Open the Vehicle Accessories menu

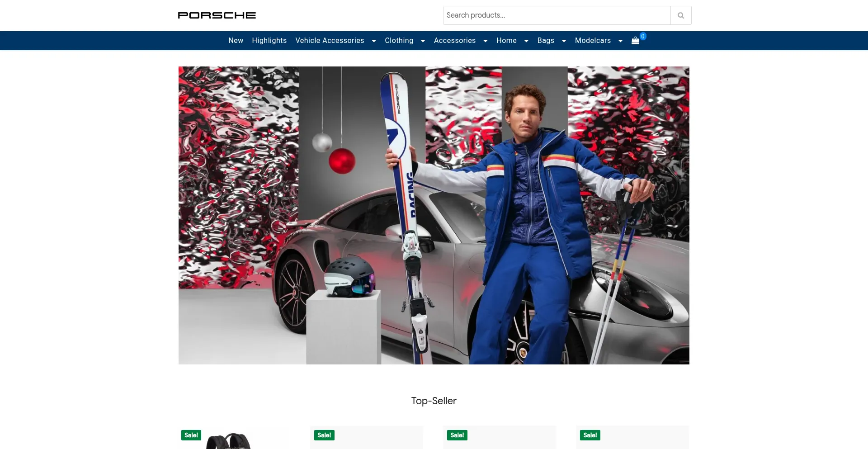tap(330, 41)
